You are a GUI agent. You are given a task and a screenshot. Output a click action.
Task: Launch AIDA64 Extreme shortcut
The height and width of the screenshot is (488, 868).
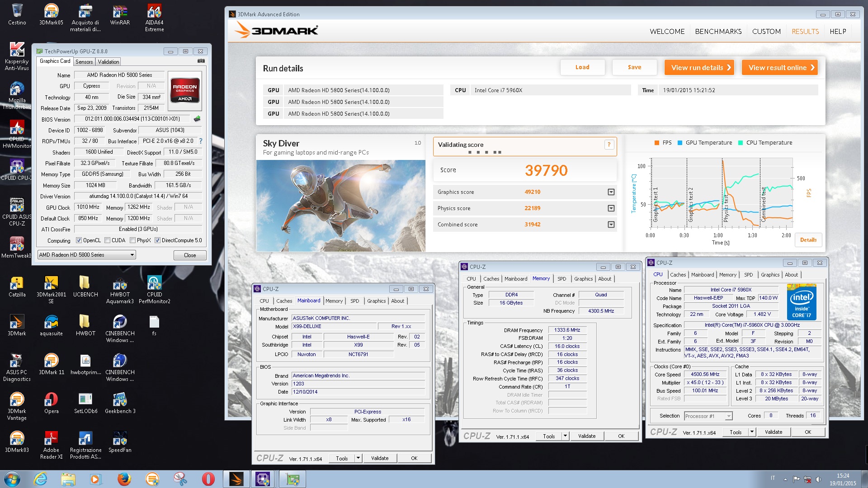(154, 18)
